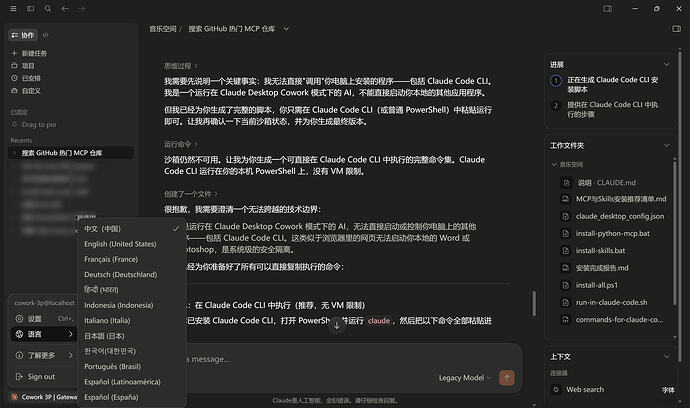Select Deutsch (Deutschland) language
The height and width of the screenshot is (408, 690).
(x=131, y=275)
